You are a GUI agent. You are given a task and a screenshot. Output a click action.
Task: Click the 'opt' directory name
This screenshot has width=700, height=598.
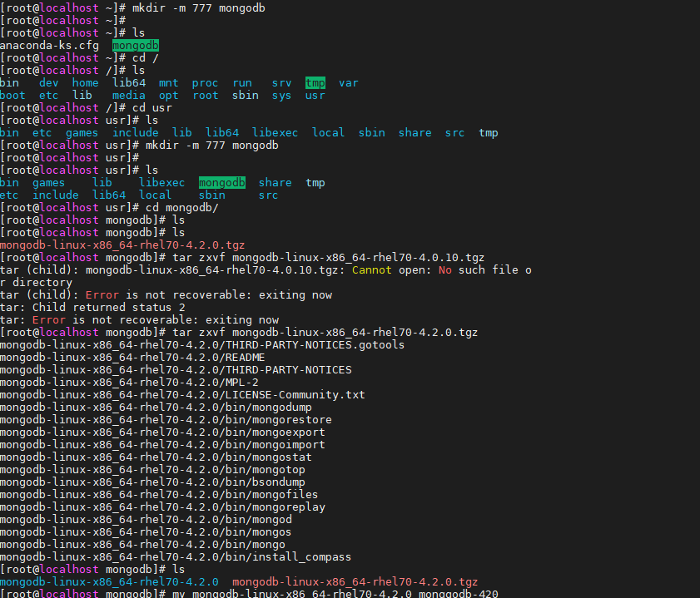coord(169,96)
